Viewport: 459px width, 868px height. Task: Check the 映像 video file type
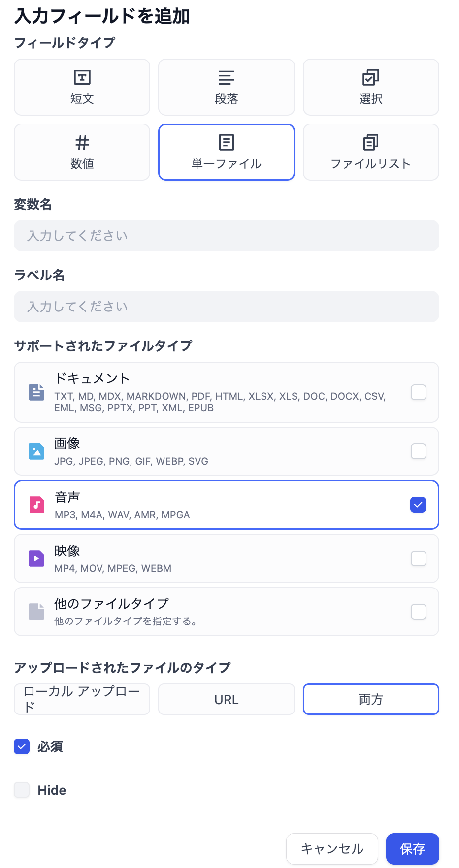pos(418,558)
